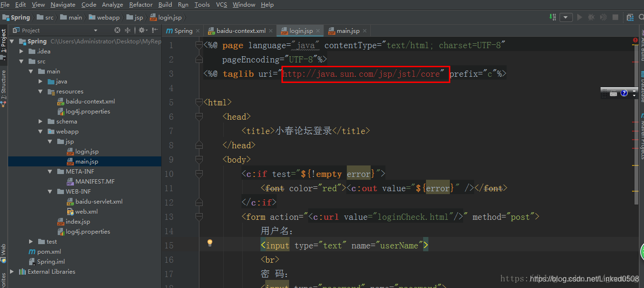The width and height of the screenshot is (644, 288).
Task: Click webapp in the breadcrumb bar
Action: pos(104,18)
